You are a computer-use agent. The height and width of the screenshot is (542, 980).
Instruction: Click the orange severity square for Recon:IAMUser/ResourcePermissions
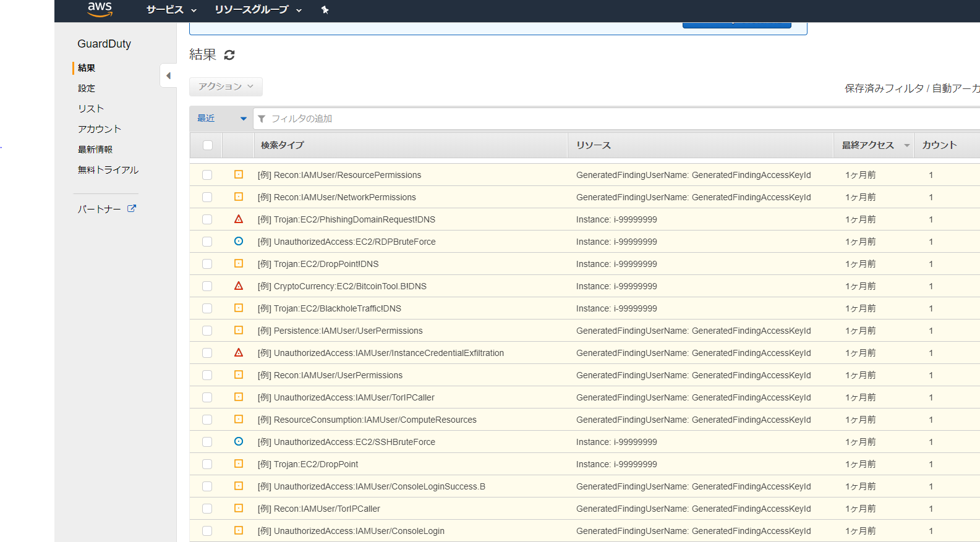click(239, 175)
